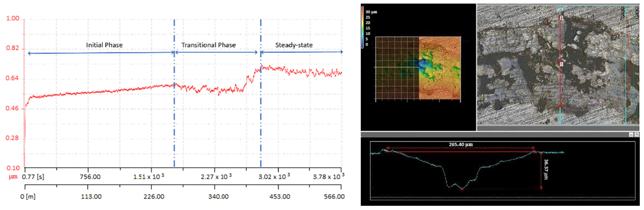
Task: Click the Initial Phase label
Action: coord(104,45)
